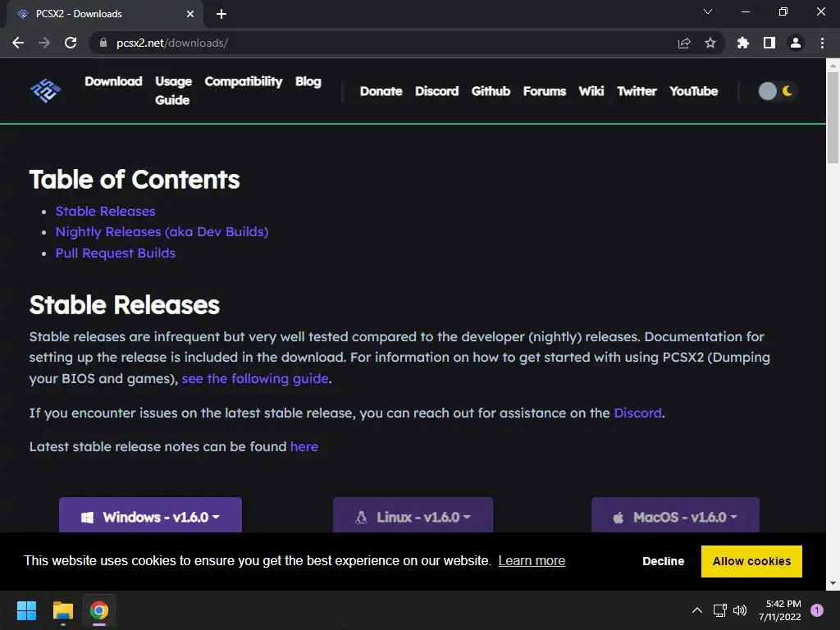Screen dimensions: 840x630
Task: Toggle the dark/light theme switch
Action: [777, 91]
